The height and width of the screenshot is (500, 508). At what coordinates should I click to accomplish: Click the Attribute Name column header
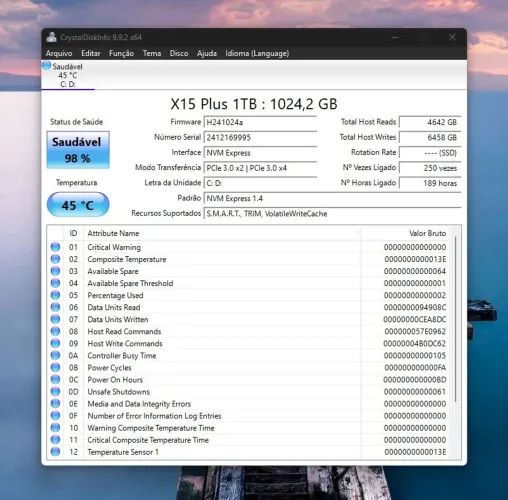pos(222,233)
